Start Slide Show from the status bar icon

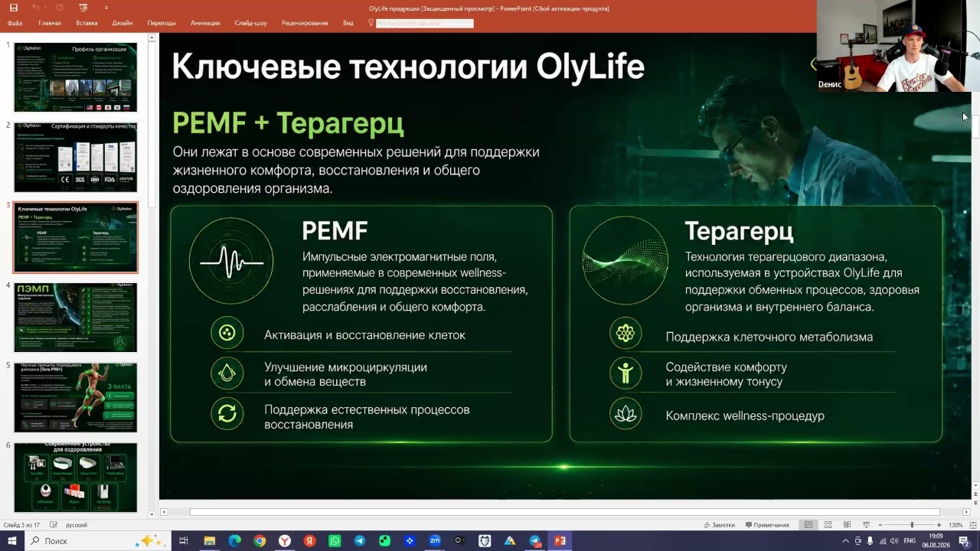(x=866, y=525)
